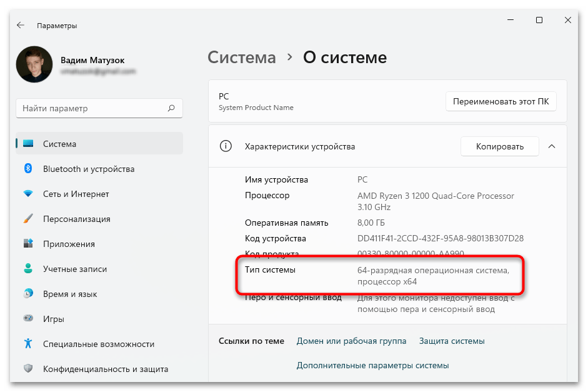588x392 pixels.
Task: Click the back arrow in title bar
Action: point(21,26)
